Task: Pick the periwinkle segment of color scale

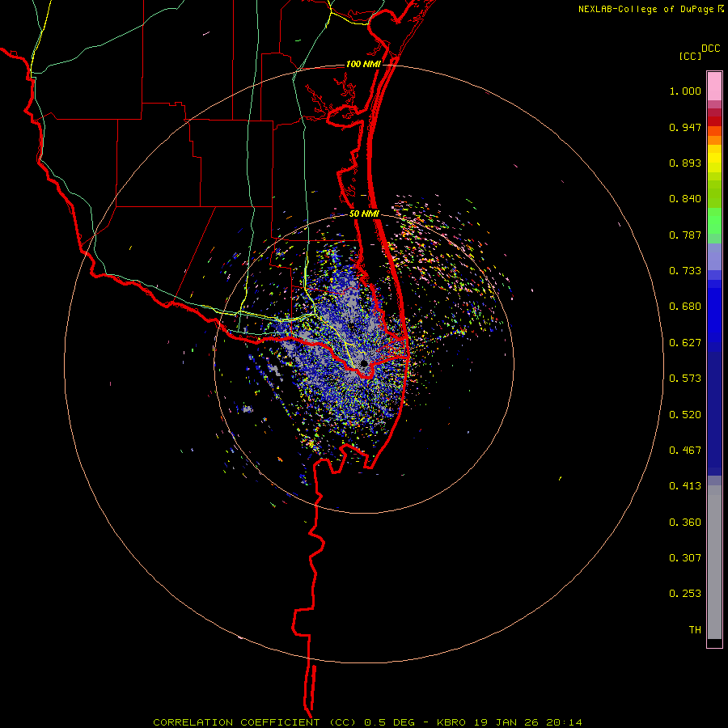Action: coord(714,256)
